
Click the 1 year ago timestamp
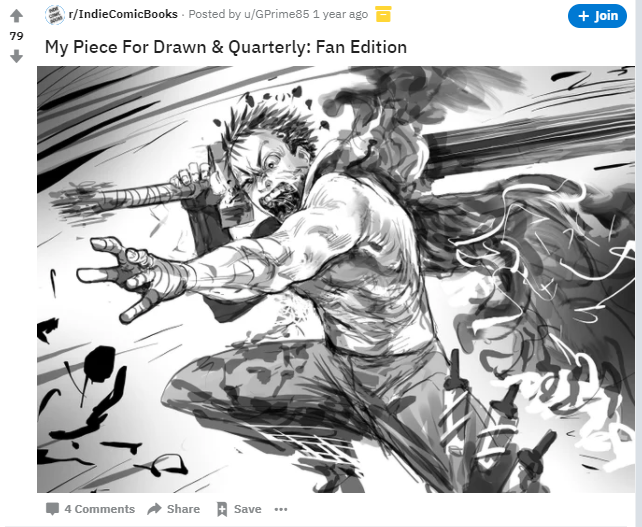tap(340, 14)
